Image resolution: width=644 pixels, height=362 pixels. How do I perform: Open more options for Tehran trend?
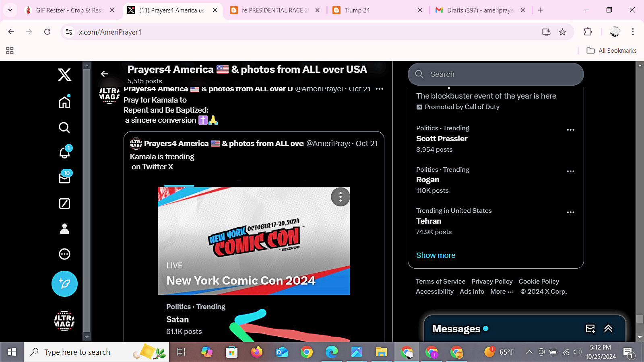click(570, 212)
